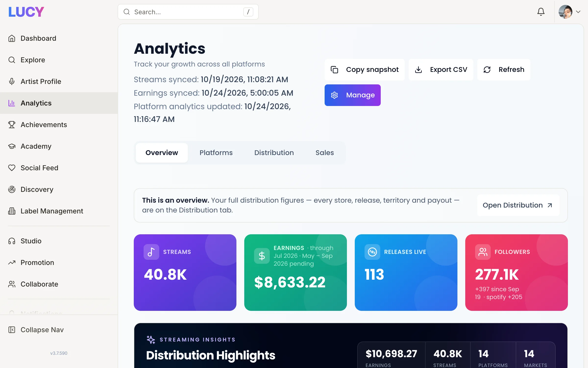
Task: Click the $10,698.27 earnings highlight
Action: tap(391, 354)
